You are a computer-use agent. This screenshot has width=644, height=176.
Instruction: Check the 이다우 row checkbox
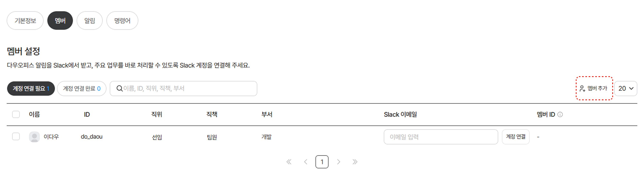[16, 137]
